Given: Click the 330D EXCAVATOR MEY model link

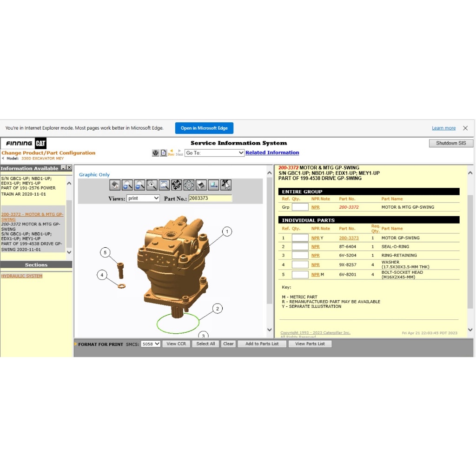Looking at the screenshot, I should point(42,158).
